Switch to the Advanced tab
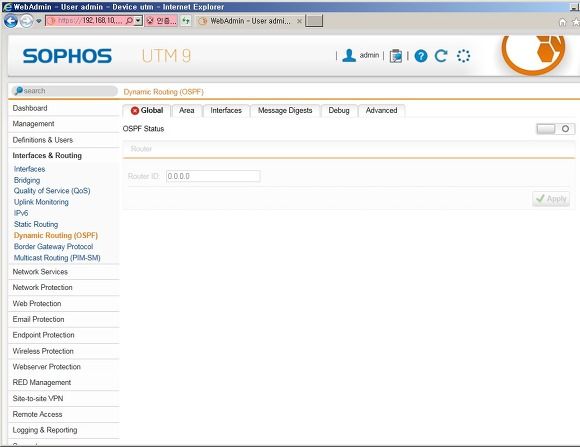 tap(381, 110)
